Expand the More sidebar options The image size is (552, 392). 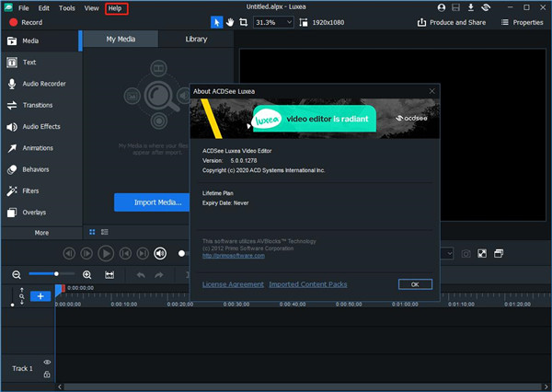(41, 233)
